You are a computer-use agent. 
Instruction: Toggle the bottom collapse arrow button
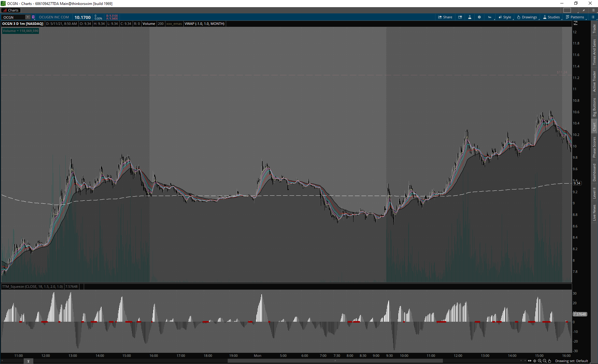point(28,361)
